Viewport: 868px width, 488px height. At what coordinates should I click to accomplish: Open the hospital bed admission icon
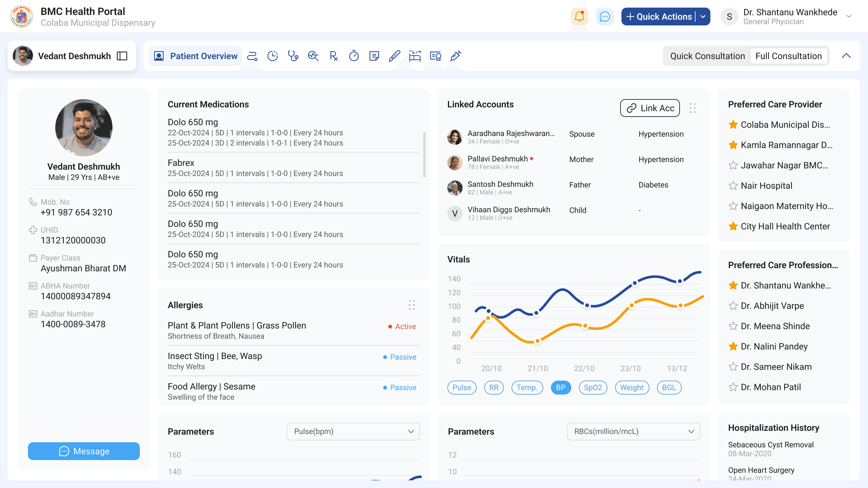(414, 56)
